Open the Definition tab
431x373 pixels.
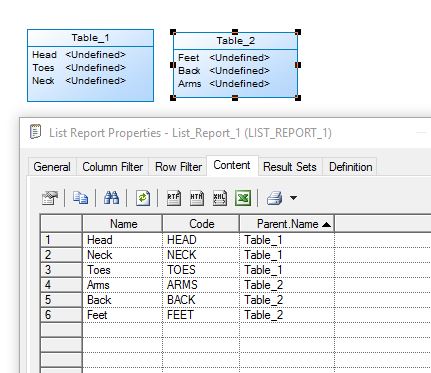pyautogui.click(x=350, y=167)
